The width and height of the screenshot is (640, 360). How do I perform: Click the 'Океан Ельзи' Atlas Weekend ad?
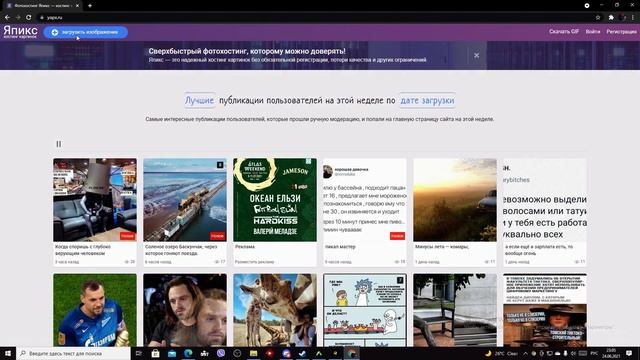coord(275,200)
